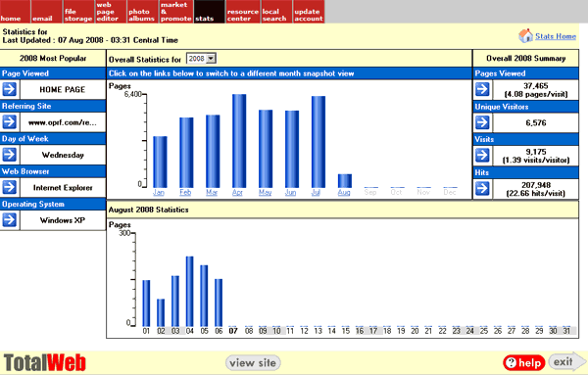The image size is (588, 375).
Task: Click the Referring Site arrow icon
Action: coord(10,122)
